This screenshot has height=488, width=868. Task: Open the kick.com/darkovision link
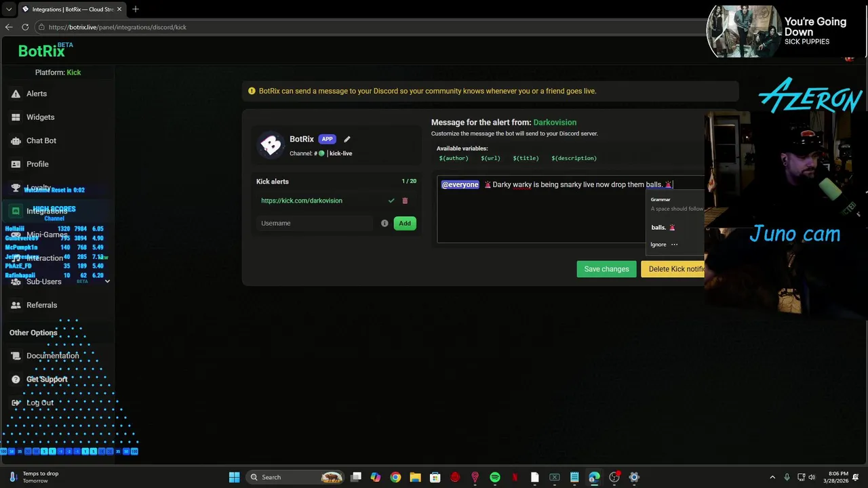click(x=302, y=201)
